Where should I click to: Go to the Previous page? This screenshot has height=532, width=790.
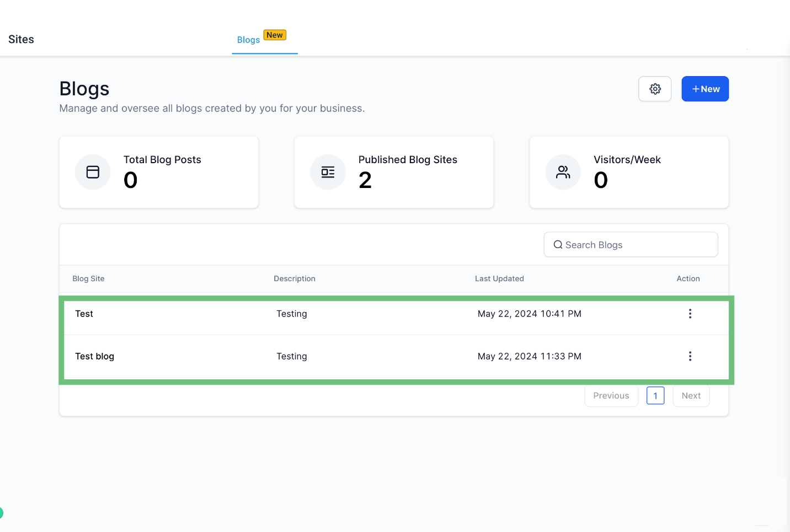pos(611,396)
